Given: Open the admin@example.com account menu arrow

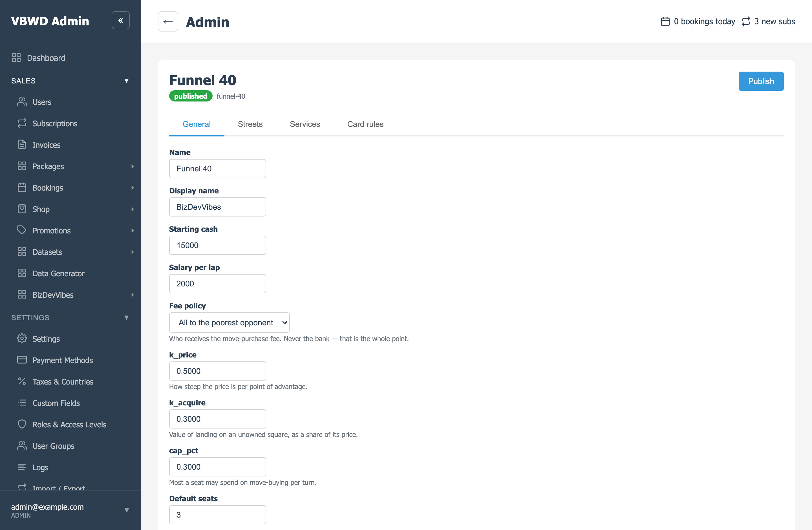Looking at the screenshot, I should (x=127, y=510).
